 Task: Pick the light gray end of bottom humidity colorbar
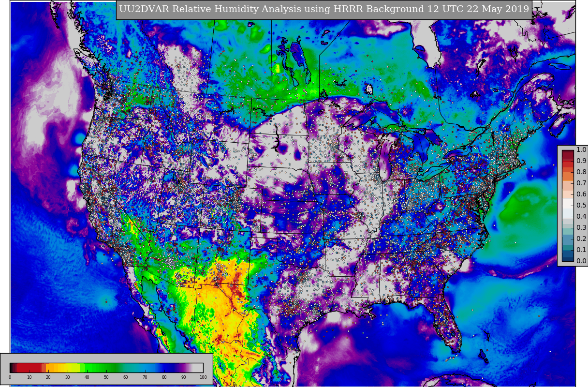[x=198, y=368]
